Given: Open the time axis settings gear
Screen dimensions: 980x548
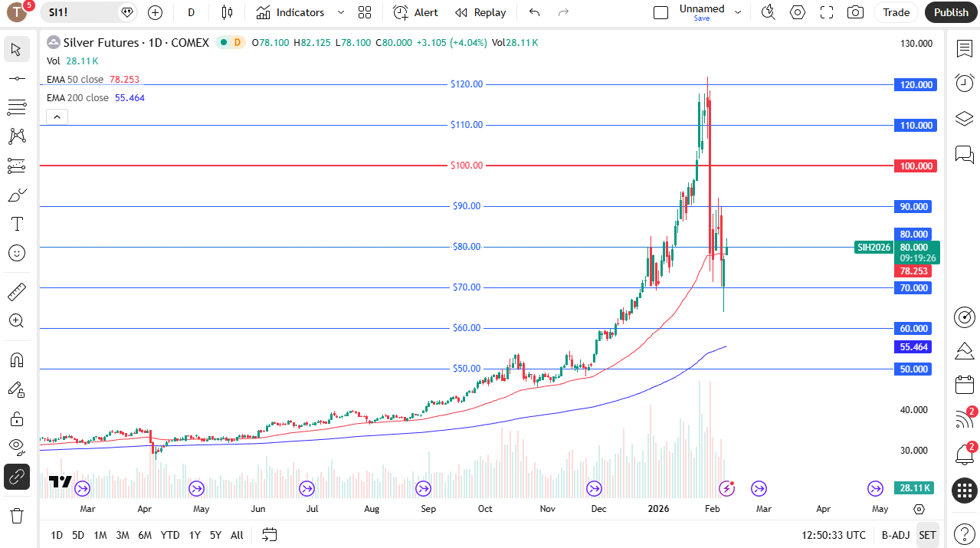Looking at the screenshot, I should [919, 509].
